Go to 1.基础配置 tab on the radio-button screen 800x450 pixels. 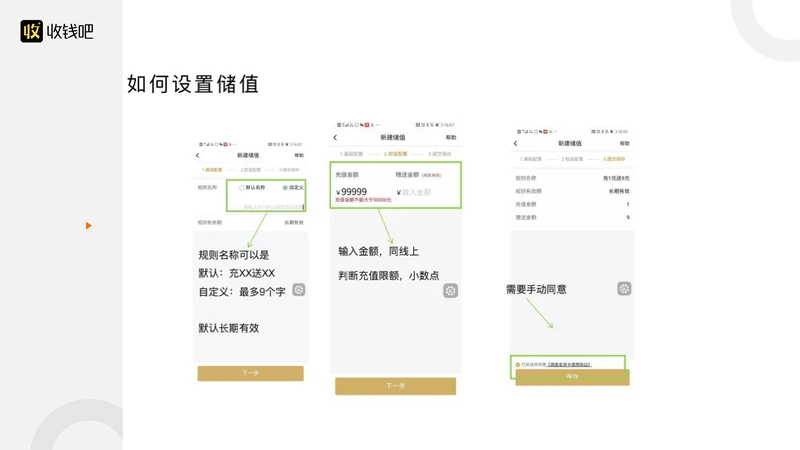pos(212,170)
